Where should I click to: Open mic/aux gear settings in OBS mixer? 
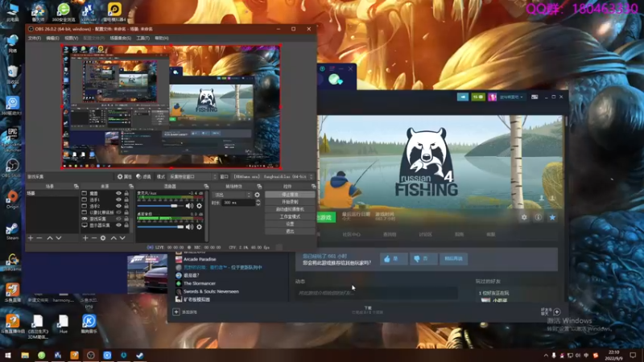(x=199, y=206)
